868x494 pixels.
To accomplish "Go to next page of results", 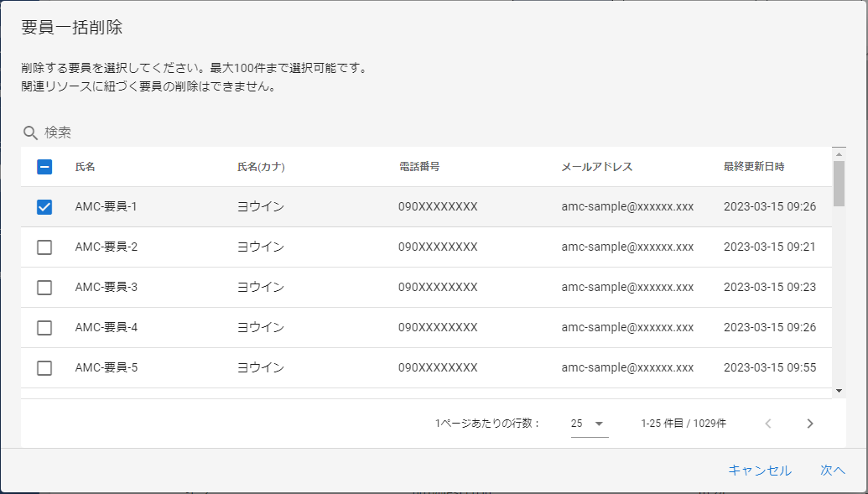I will (809, 424).
